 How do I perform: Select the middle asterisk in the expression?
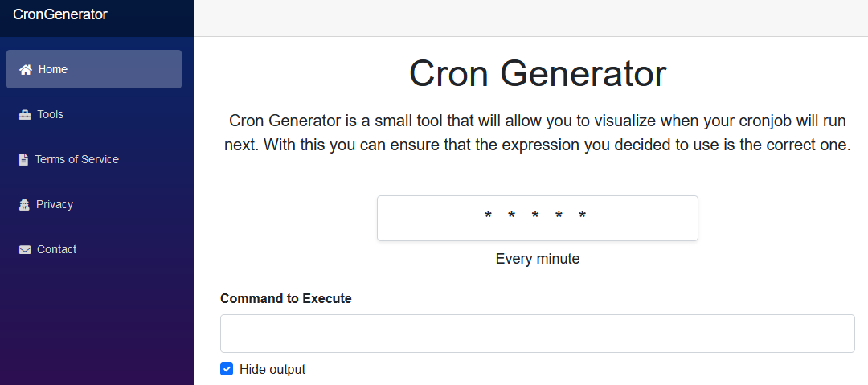pyautogui.click(x=535, y=215)
